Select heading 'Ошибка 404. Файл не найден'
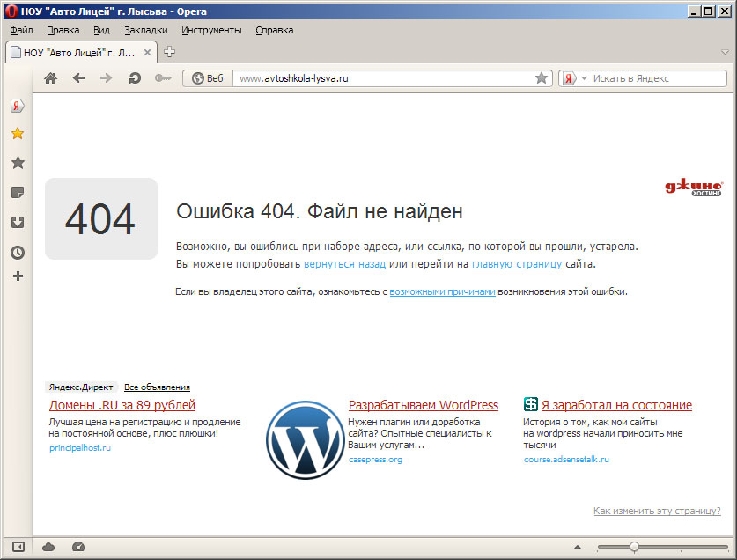Screen dimensions: 737x560 [x=319, y=211]
